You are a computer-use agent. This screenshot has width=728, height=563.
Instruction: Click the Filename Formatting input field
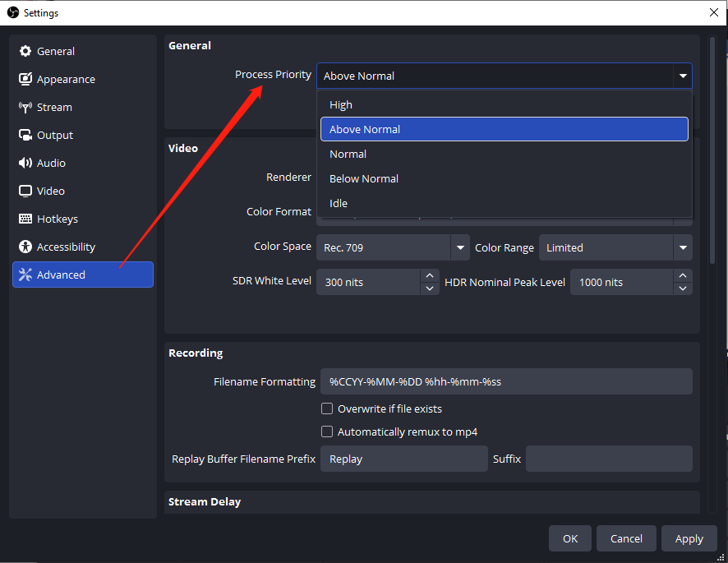click(x=505, y=381)
